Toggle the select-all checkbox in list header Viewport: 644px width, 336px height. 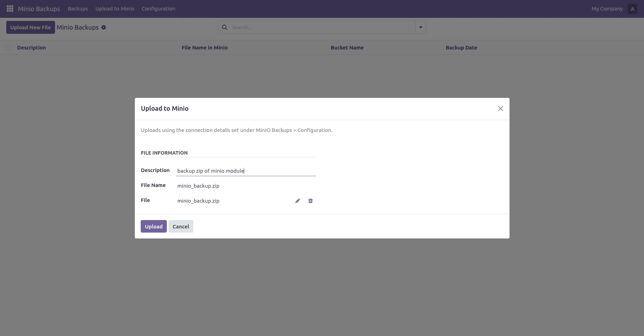point(9,48)
